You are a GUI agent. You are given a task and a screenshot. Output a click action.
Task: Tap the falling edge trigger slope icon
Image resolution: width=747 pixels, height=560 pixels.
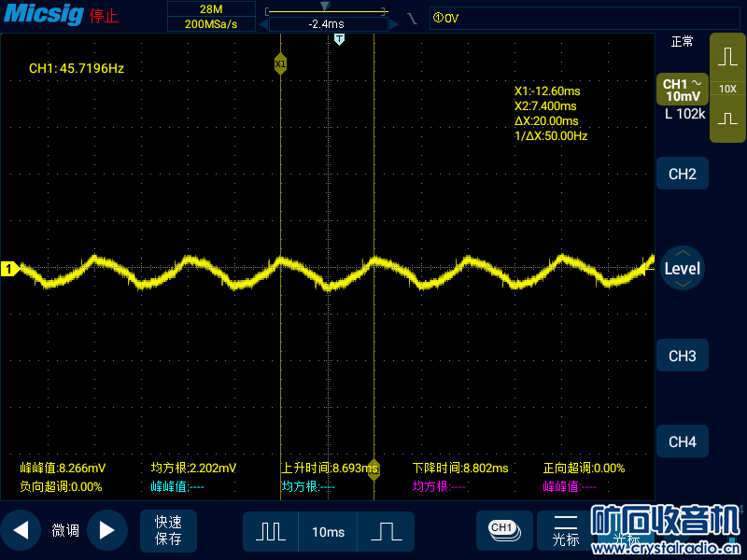412,19
